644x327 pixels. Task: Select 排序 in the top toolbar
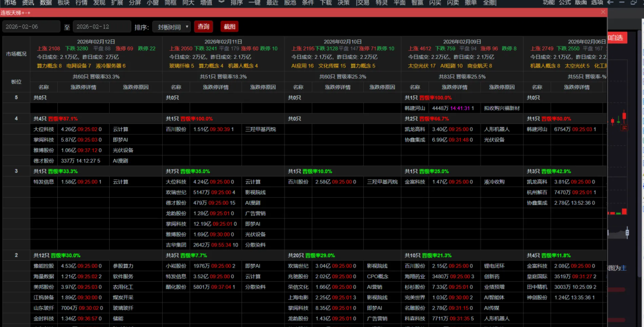[x=237, y=2]
